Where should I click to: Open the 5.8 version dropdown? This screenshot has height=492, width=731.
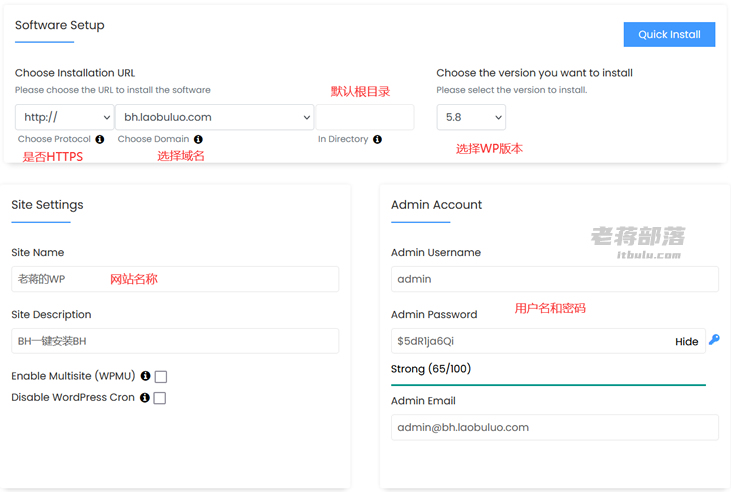(x=471, y=117)
